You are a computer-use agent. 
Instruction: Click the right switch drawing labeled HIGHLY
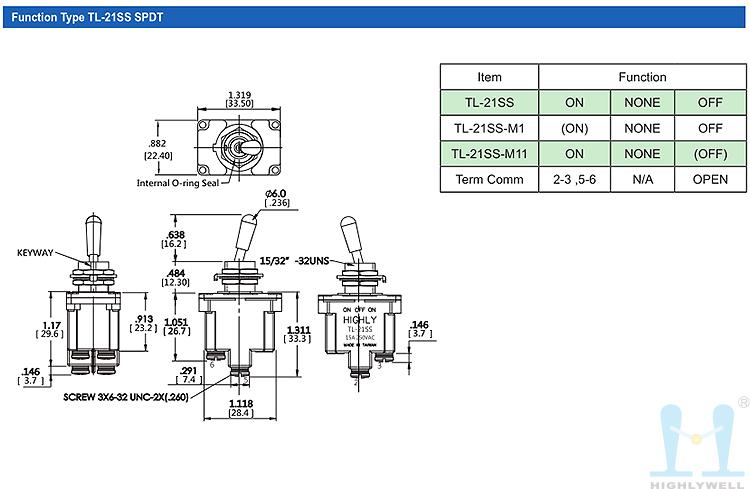[x=358, y=320]
